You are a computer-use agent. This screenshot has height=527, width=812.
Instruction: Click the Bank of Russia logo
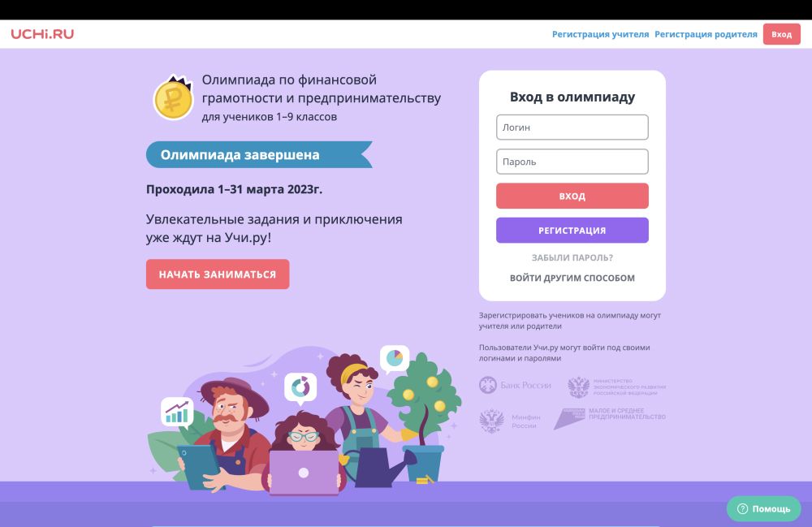[x=515, y=385]
